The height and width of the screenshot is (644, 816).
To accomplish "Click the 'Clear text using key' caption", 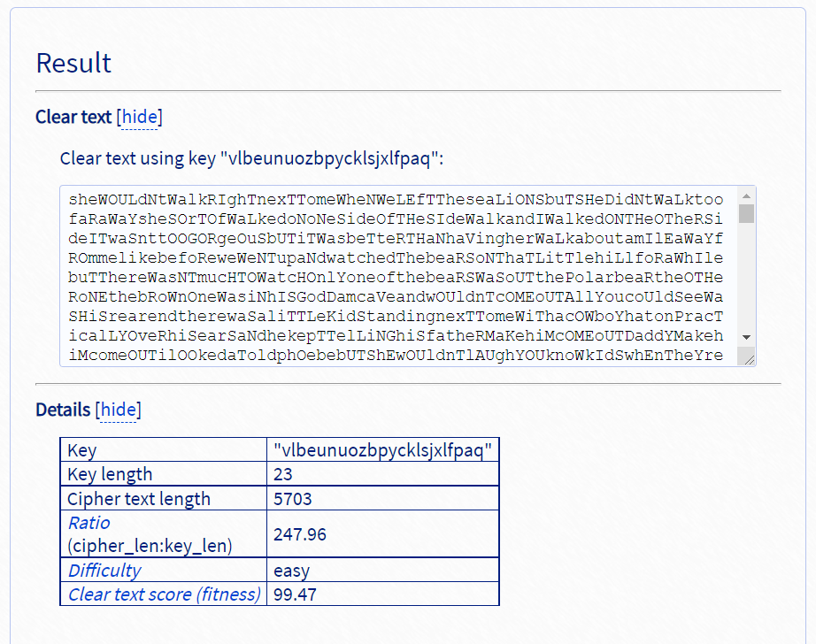I will pyautogui.click(x=251, y=158).
